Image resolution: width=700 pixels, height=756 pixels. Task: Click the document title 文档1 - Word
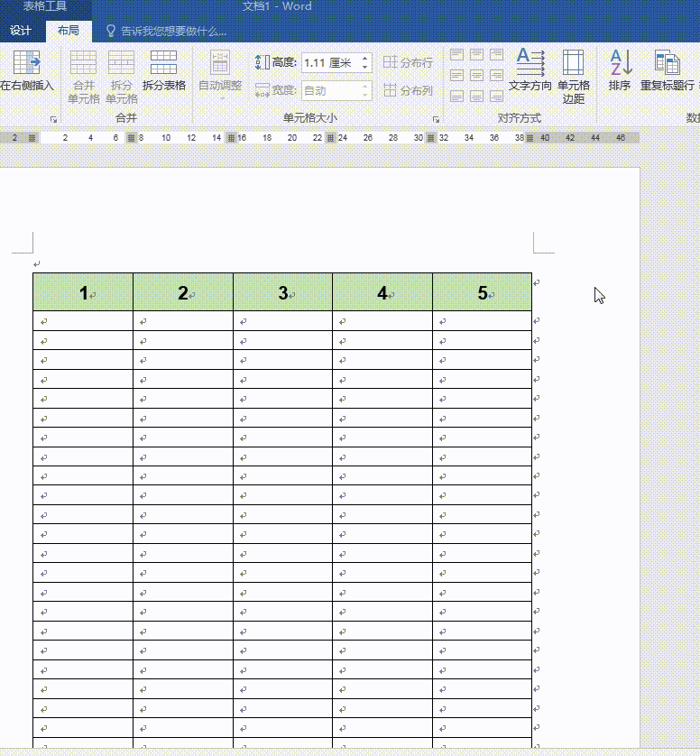point(277,6)
